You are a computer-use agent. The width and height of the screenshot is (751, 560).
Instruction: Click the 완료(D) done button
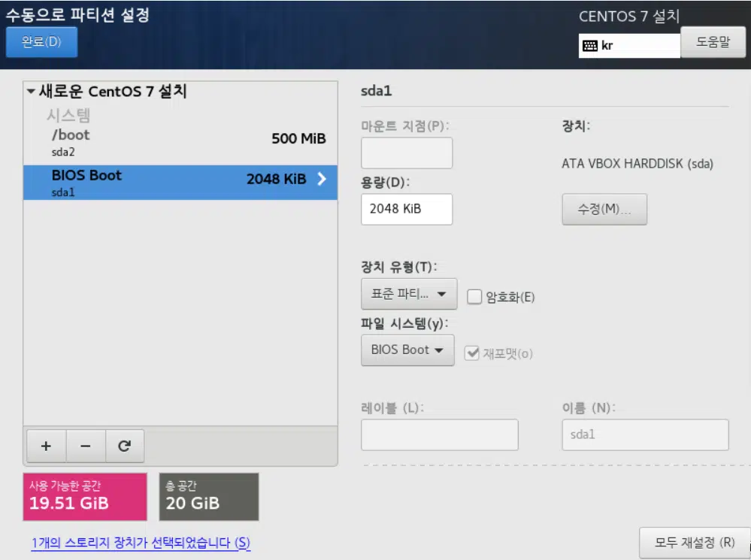[41, 42]
